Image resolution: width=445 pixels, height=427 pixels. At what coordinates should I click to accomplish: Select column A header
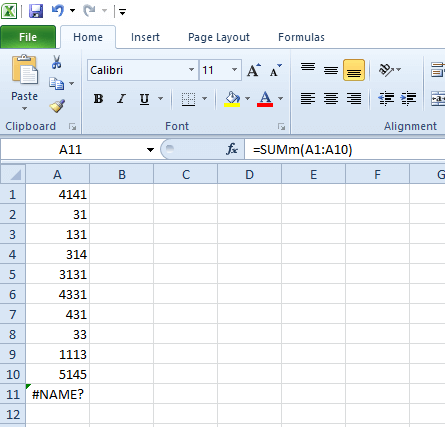click(57, 174)
